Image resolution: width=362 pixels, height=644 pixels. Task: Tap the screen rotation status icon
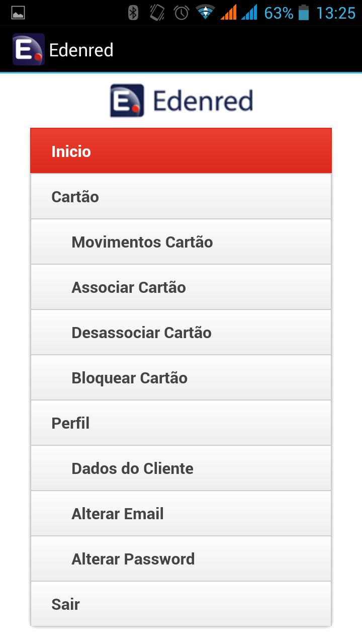(x=157, y=13)
